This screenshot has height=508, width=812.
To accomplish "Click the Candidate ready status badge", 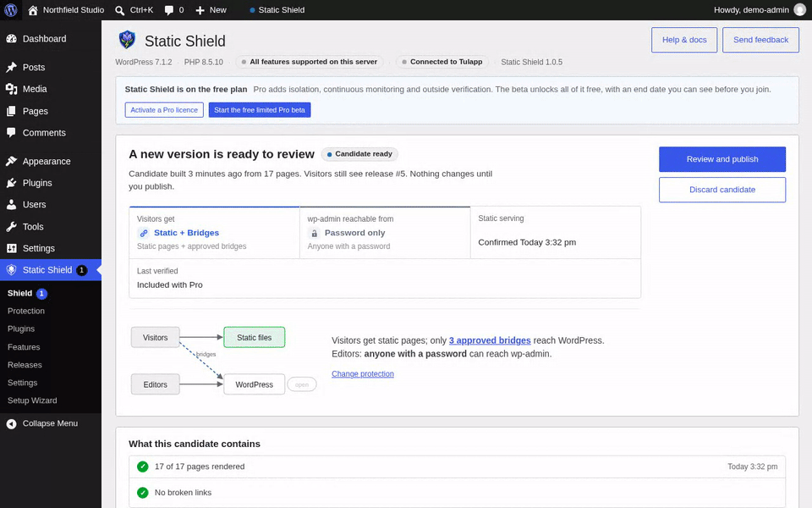I will 359,154.
